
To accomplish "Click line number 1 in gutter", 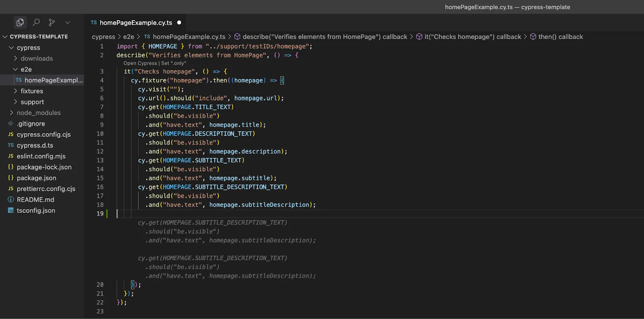I will 102,46.
